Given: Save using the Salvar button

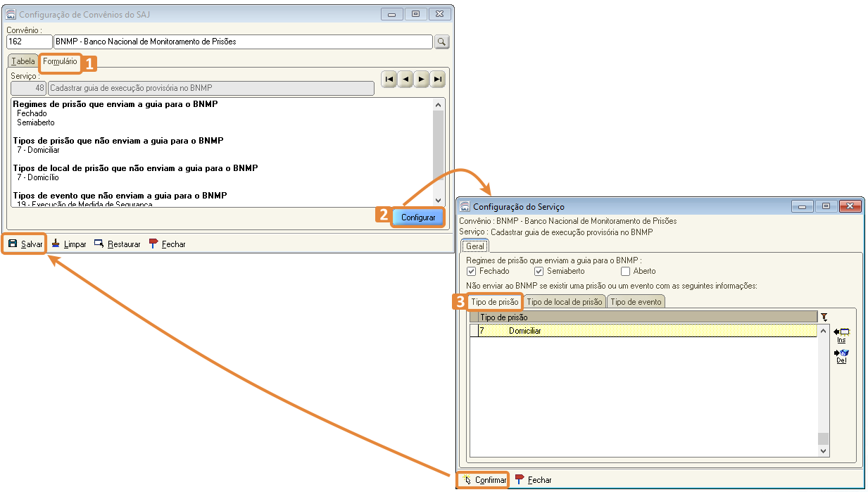Looking at the screenshot, I should coord(25,244).
